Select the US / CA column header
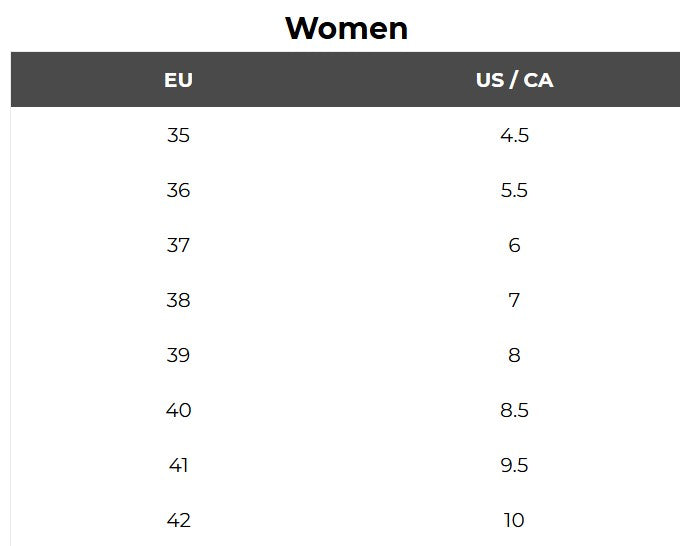Screen dimensions: 680x546 coord(514,80)
